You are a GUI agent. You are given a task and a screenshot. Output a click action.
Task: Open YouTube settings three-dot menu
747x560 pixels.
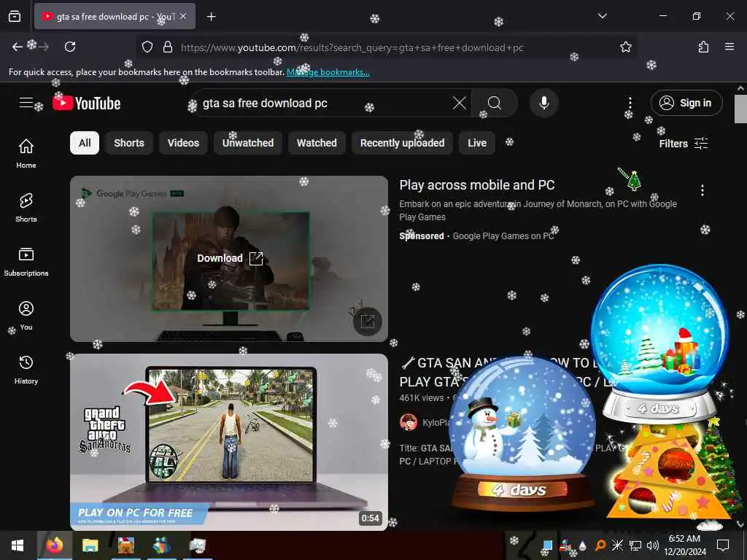[x=630, y=103]
